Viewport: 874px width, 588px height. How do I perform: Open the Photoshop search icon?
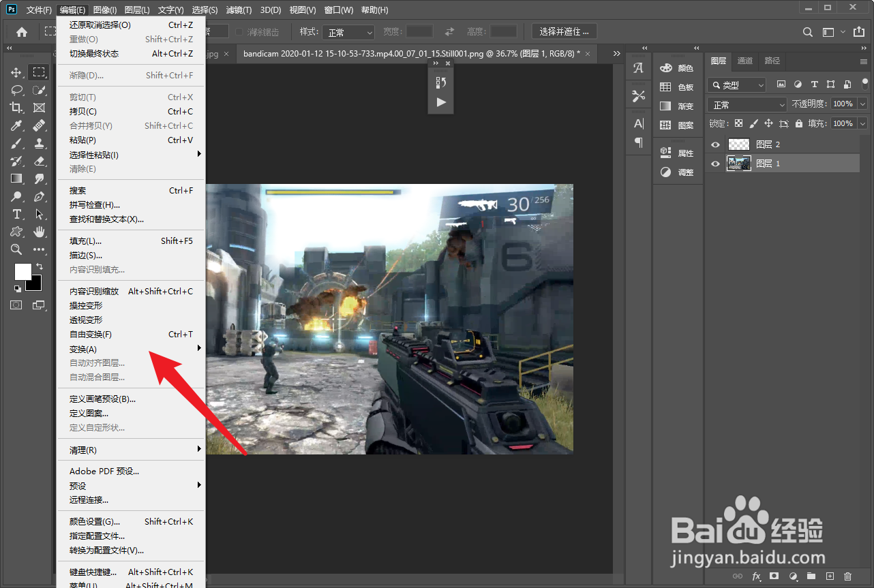point(807,32)
